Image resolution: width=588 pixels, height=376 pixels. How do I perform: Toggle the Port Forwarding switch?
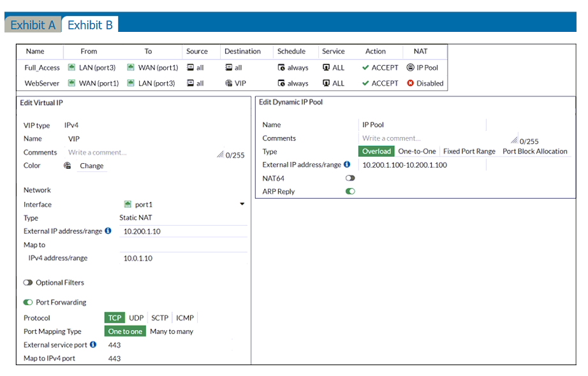coord(28,302)
